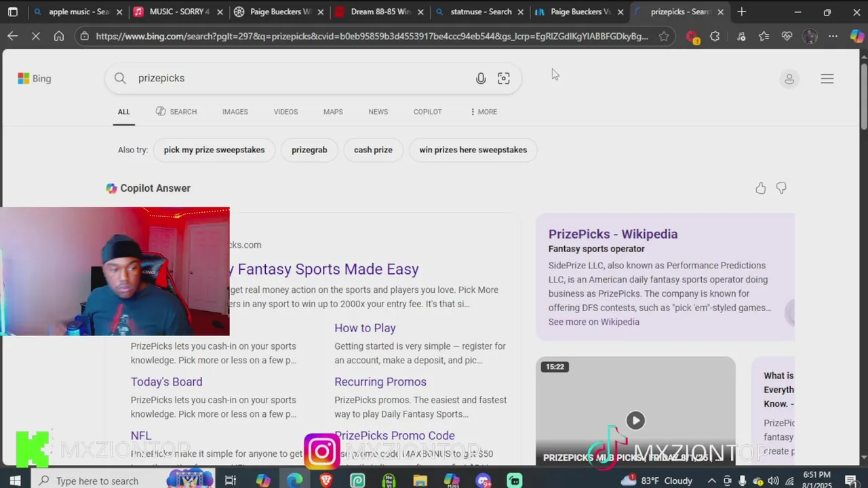Open the How to Play link
868x488 pixels.
(x=365, y=328)
